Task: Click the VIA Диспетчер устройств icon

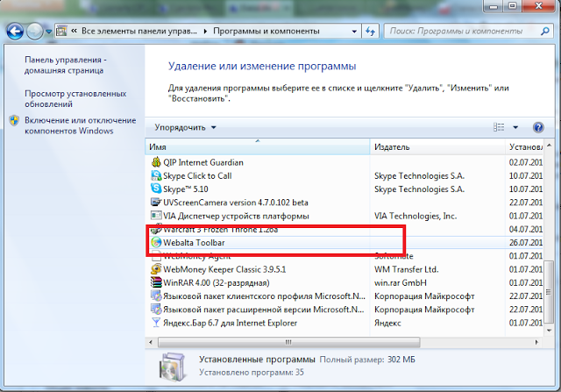Action: (156, 216)
